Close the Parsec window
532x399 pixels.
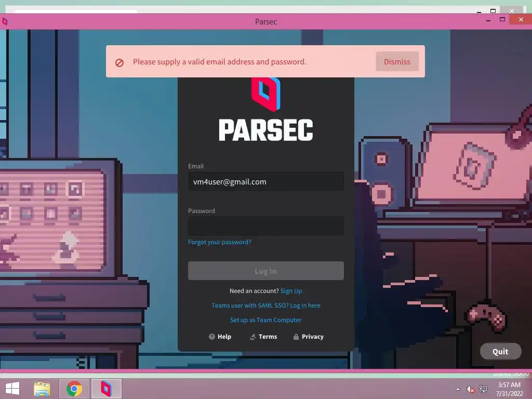(x=521, y=20)
